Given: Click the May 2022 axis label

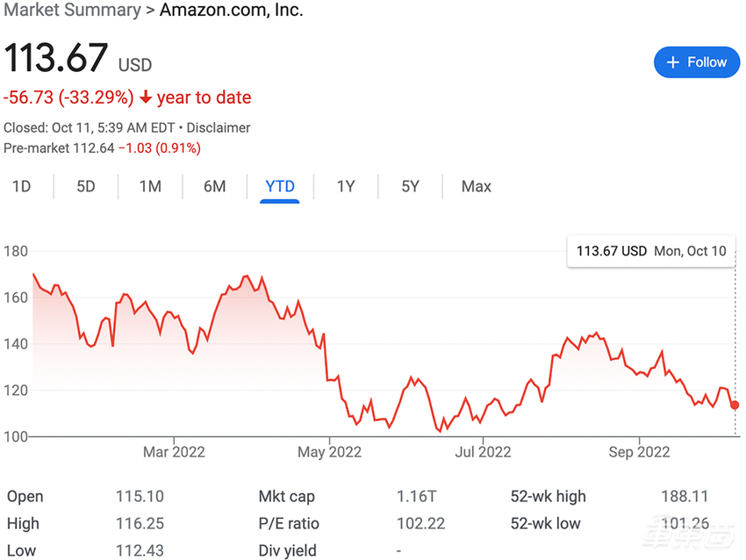Looking at the screenshot, I should 329,452.
